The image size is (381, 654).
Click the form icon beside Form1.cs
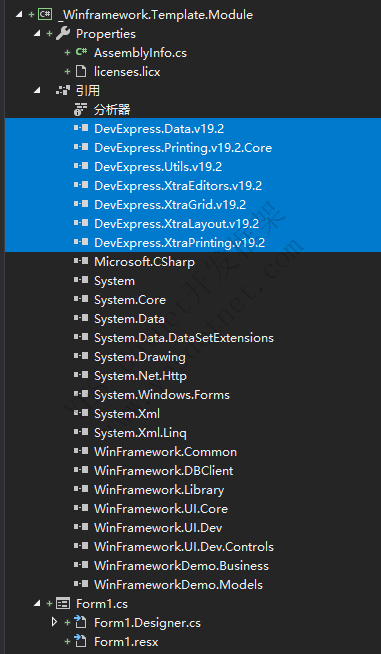[x=63, y=604]
